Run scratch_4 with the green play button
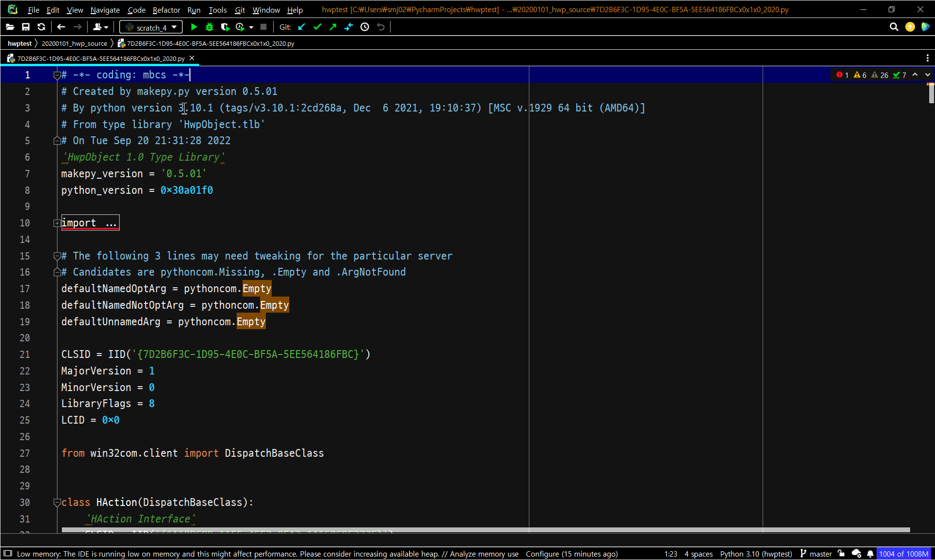 [x=194, y=27]
